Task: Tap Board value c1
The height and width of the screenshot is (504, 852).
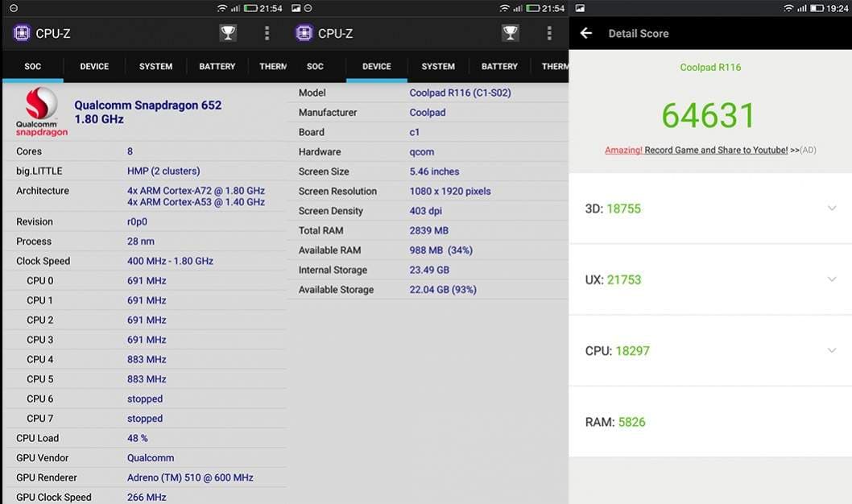Action: click(415, 132)
